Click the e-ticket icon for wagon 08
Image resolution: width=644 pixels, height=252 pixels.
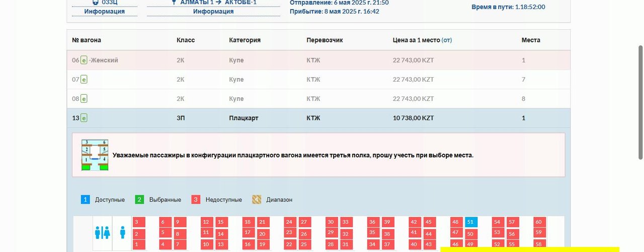(x=84, y=99)
